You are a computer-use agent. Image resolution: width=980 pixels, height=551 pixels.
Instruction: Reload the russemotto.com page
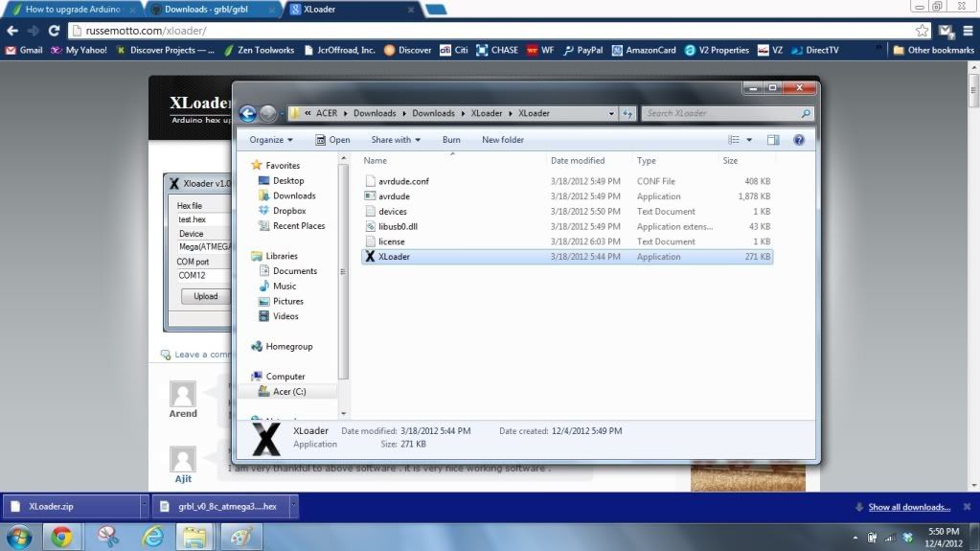pos(54,31)
